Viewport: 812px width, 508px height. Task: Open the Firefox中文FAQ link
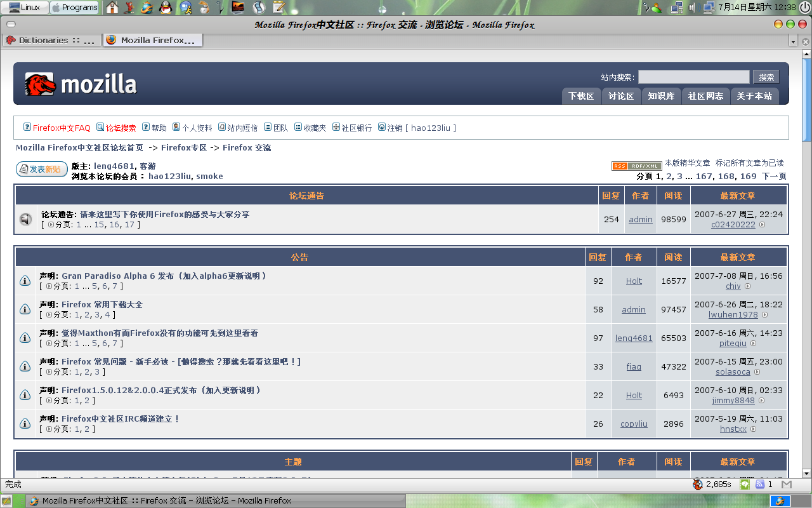62,128
